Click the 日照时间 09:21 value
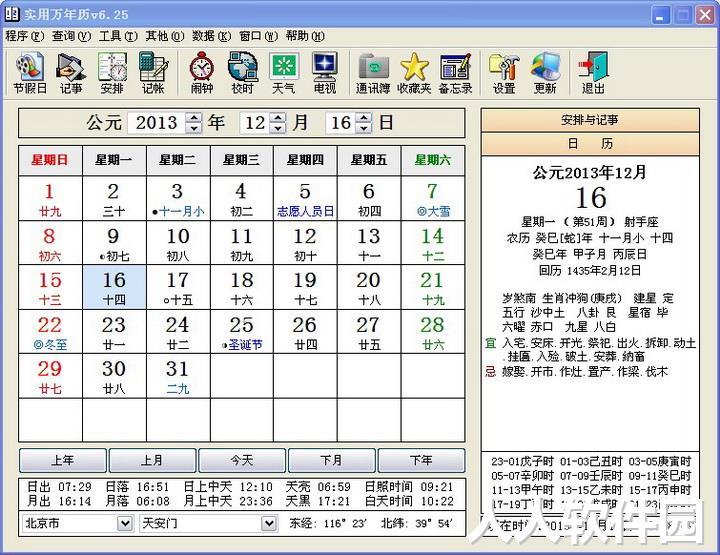Screen dimensions: 720x555 409,487
